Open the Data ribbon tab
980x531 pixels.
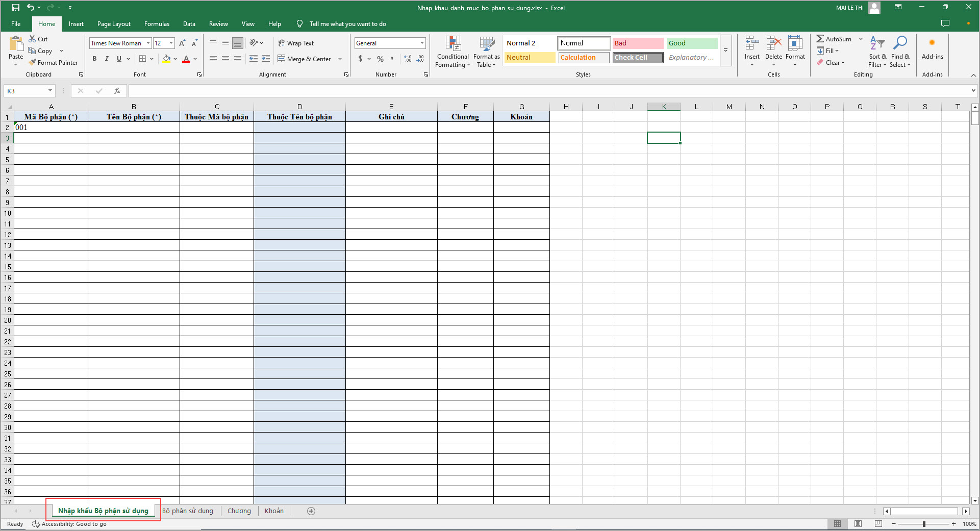click(189, 24)
